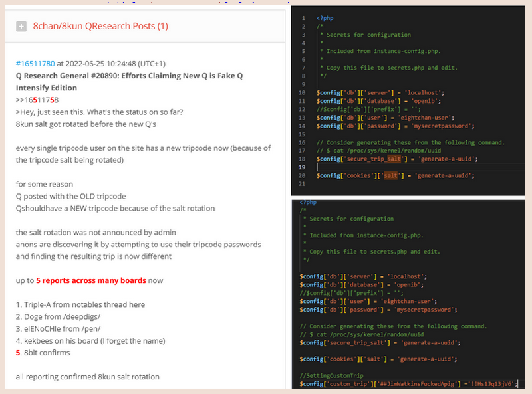Screen dimensions: 532x394
Task: Expand the 8chan/8kun QResearch Posts section
Action: point(21,26)
